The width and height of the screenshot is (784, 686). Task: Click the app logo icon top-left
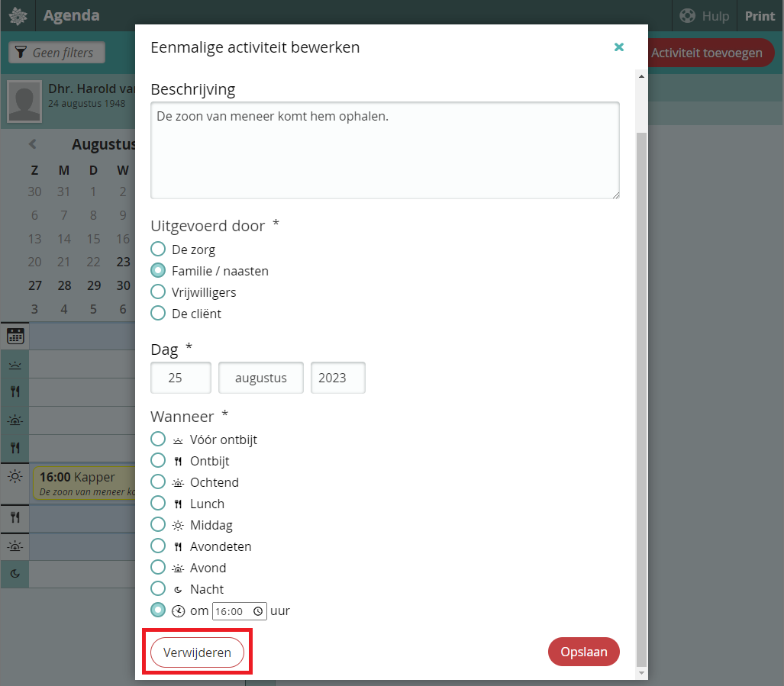(x=17, y=16)
